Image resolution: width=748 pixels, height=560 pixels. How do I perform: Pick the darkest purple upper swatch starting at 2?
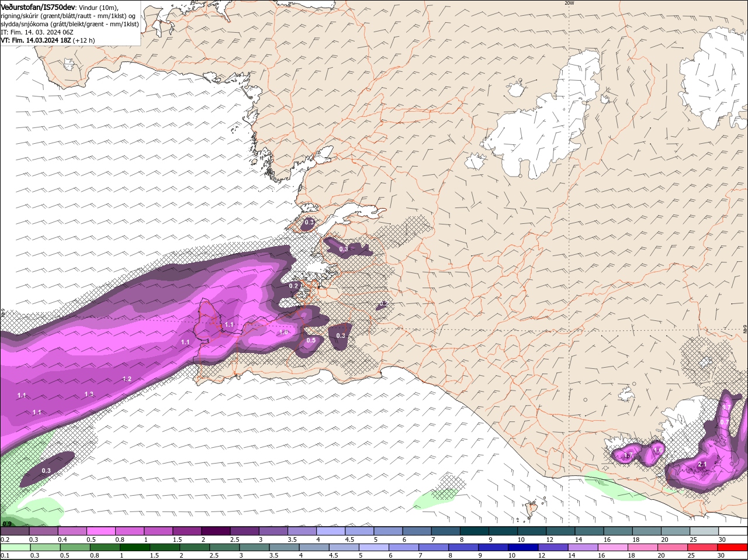pyautogui.click(x=216, y=531)
